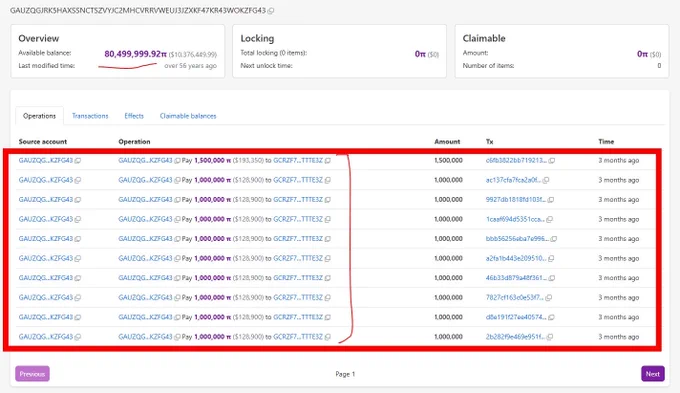Open transaction 2b282f9e469e951f link
Viewport: 680px width, 393px height.
[x=515, y=337]
